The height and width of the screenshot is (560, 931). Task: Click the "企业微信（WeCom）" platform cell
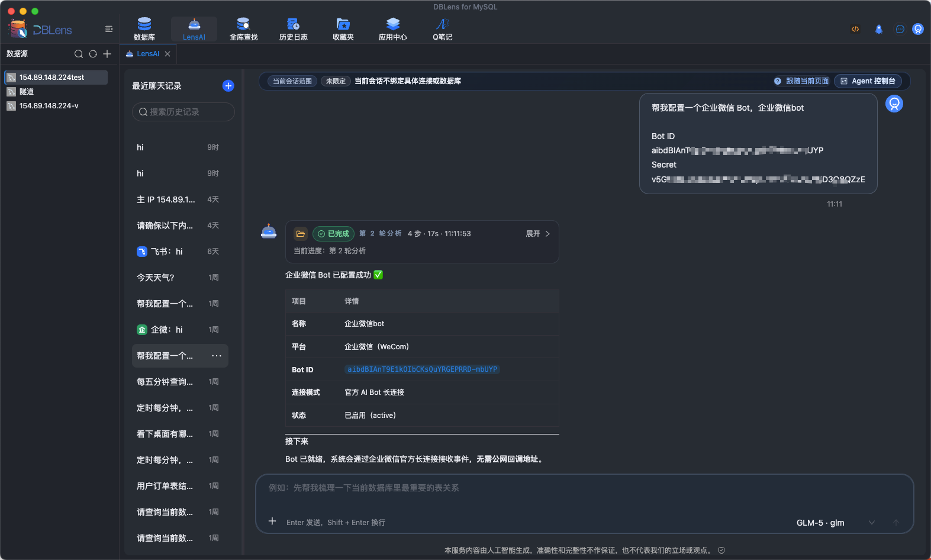pyautogui.click(x=377, y=347)
